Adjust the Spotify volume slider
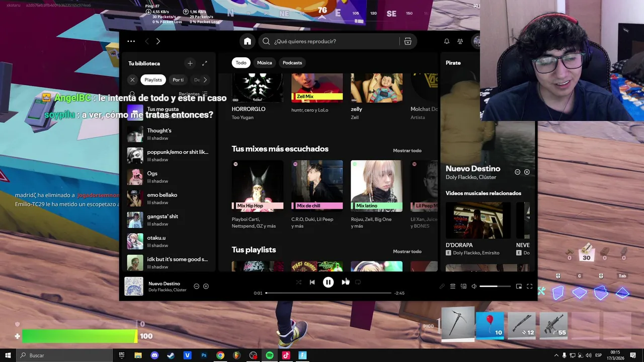 (x=495, y=286)
